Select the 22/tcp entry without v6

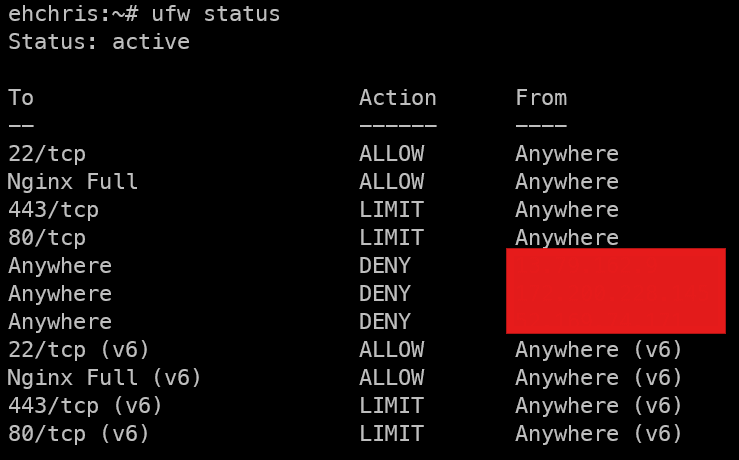[x=47, y=154]
